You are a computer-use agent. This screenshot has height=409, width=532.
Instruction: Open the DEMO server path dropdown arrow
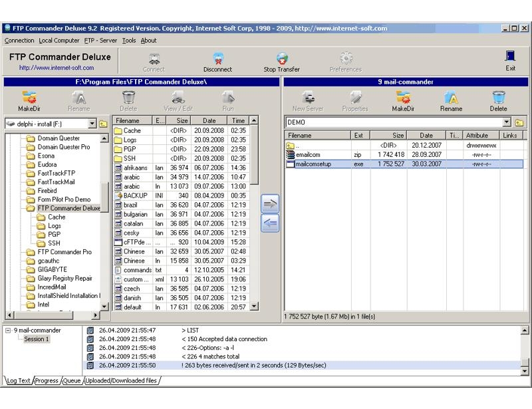click(x=507, y=122)
